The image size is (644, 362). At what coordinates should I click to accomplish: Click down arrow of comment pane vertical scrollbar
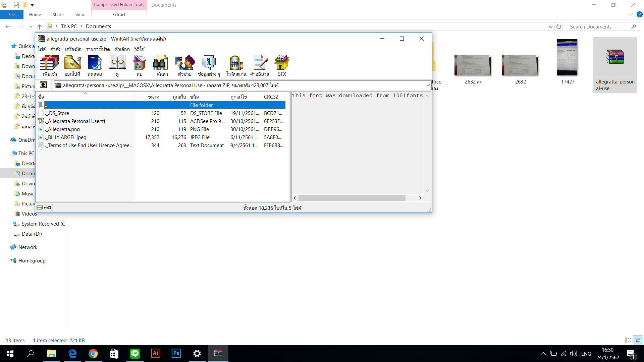point(427,191)
